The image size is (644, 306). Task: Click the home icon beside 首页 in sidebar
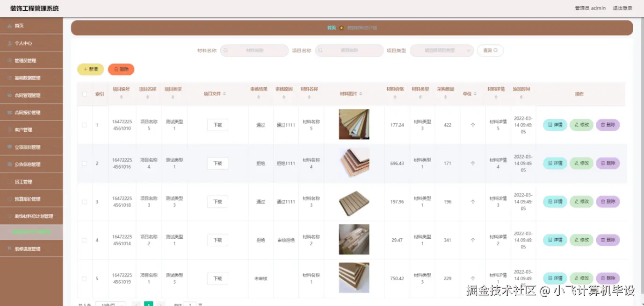coord(10,26)
